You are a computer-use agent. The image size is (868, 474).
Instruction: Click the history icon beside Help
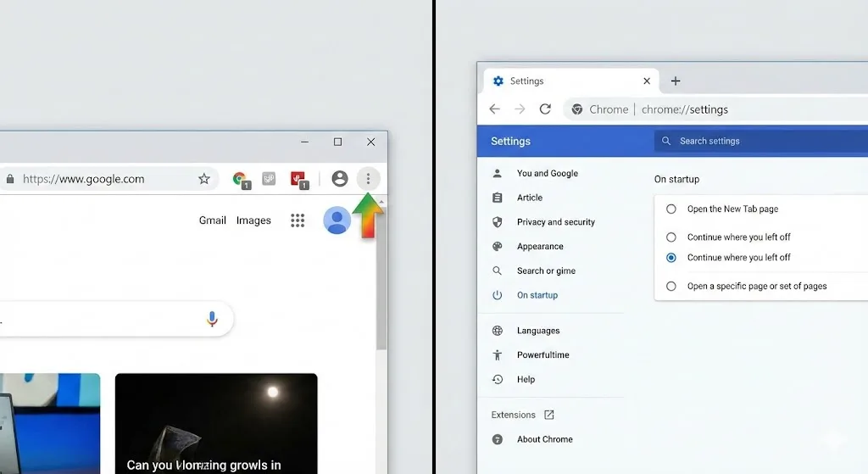pos(497,379)
